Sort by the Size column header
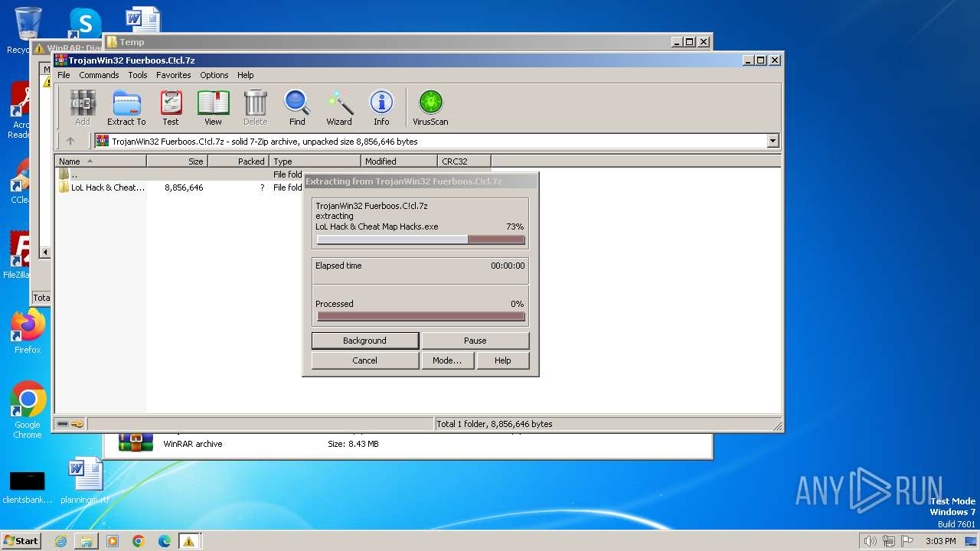This screenshot has height=551, width=980. (177, 161)
